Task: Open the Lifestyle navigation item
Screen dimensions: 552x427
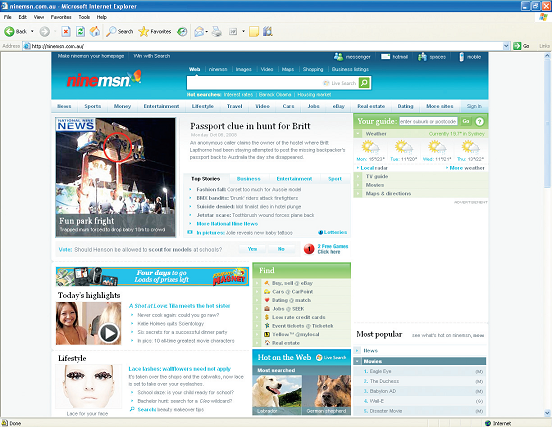Action: tap(203, 106)
